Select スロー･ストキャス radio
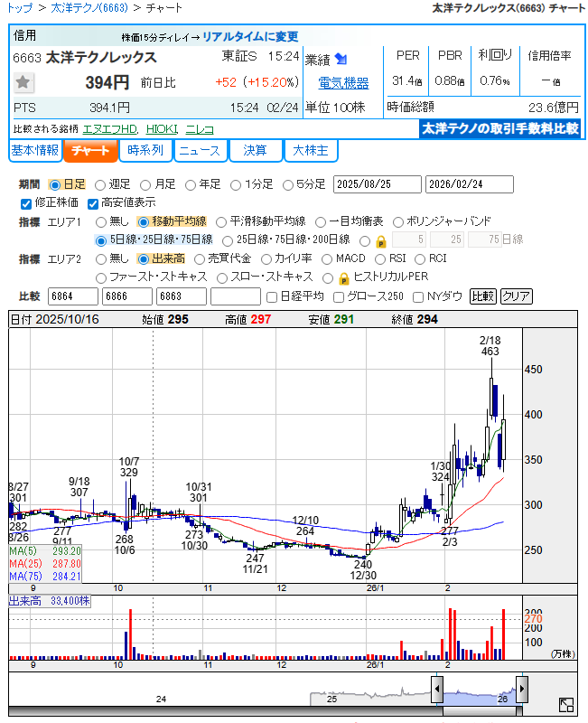 coord(222,278)
